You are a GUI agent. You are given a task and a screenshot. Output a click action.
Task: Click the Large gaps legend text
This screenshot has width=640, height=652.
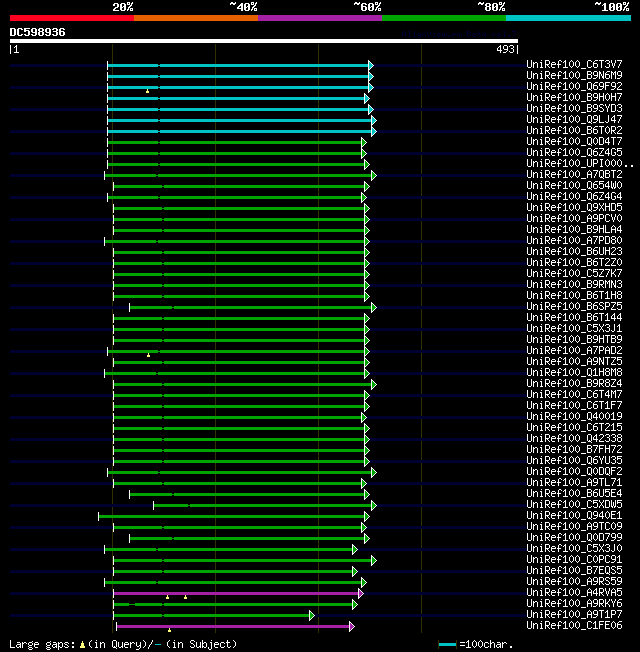(42, 645)
